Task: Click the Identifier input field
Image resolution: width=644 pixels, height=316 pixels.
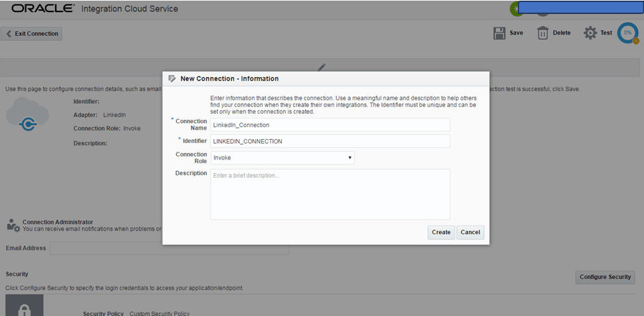Action: pyautogui.click(x=330, y=141)
